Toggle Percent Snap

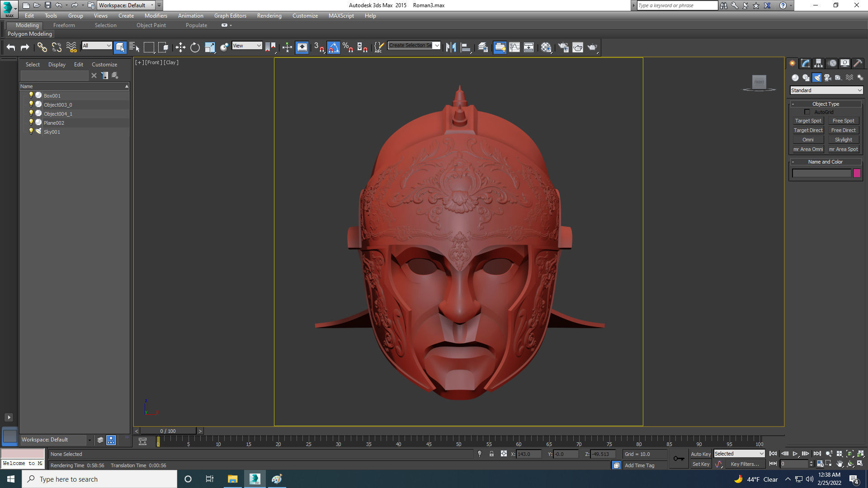pyautogui.click(x=348, y=47)
